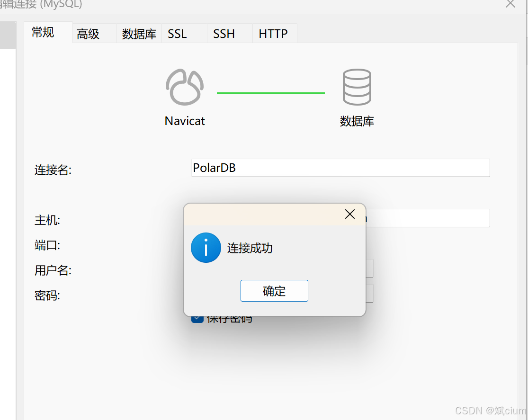
Task: Click the 数据库 caption under the cylinder
Action: (x=357, y=121)
